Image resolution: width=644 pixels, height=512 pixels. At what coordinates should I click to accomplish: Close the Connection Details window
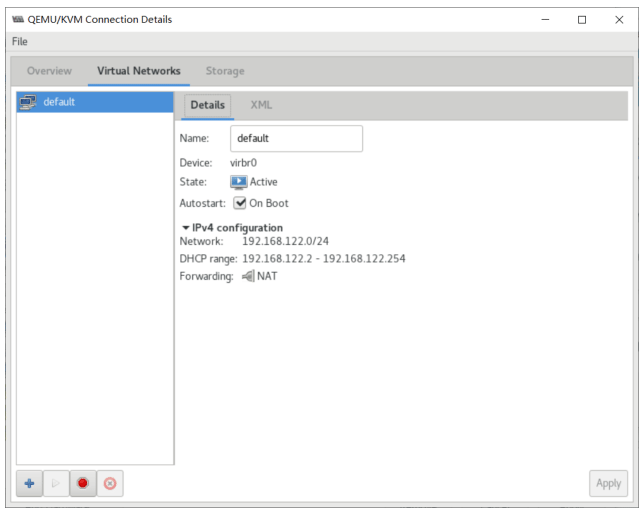619,19
